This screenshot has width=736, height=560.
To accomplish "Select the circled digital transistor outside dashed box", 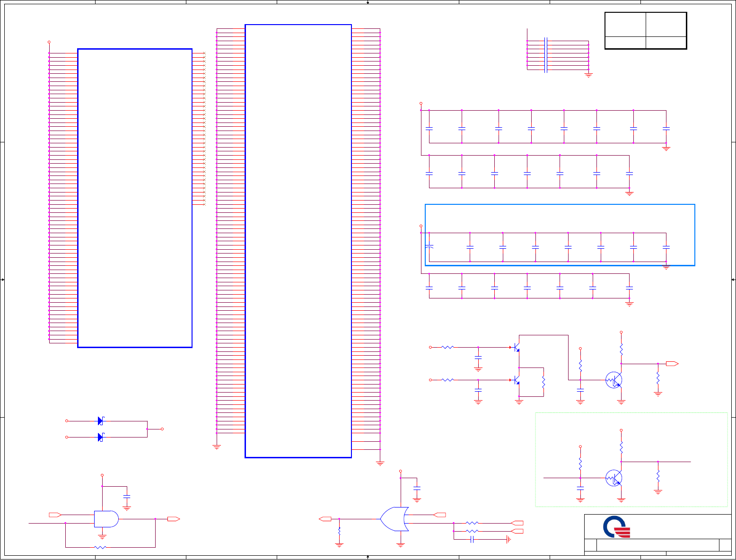I will coord(614,380).
